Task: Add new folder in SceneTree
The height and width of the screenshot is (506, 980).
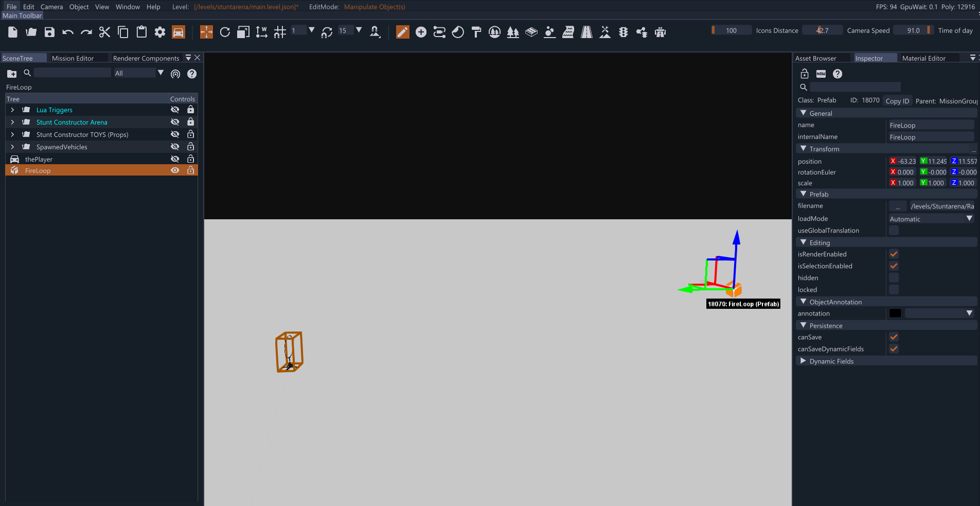Action: point(12,74)
